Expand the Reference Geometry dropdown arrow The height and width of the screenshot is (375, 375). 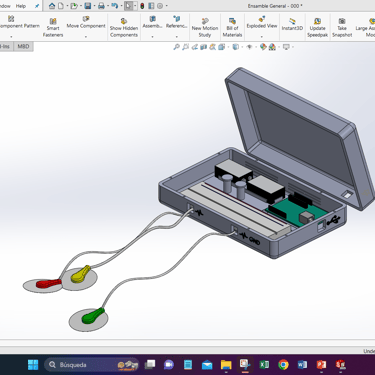pyautogui.click(x=177, y=36)
